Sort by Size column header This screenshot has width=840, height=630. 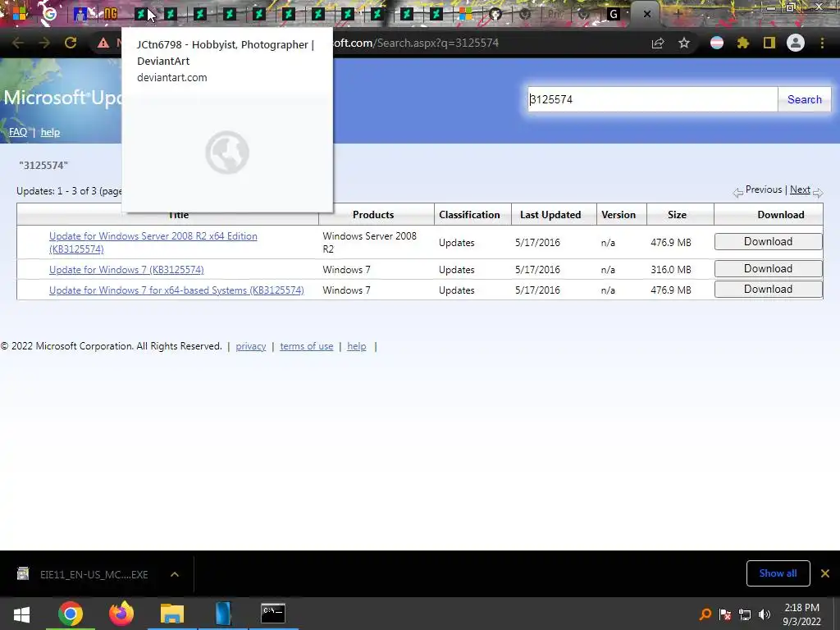pos(677,214)
